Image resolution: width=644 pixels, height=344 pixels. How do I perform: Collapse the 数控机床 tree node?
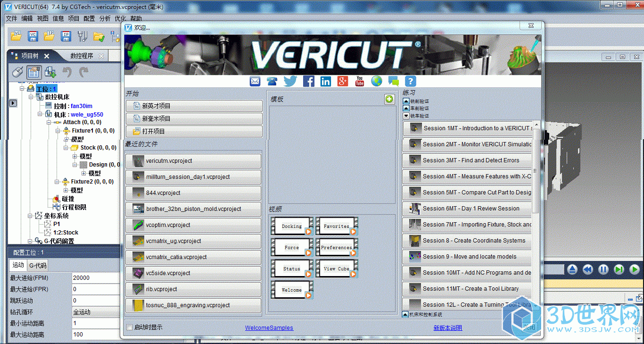click(x=31, y=97)
